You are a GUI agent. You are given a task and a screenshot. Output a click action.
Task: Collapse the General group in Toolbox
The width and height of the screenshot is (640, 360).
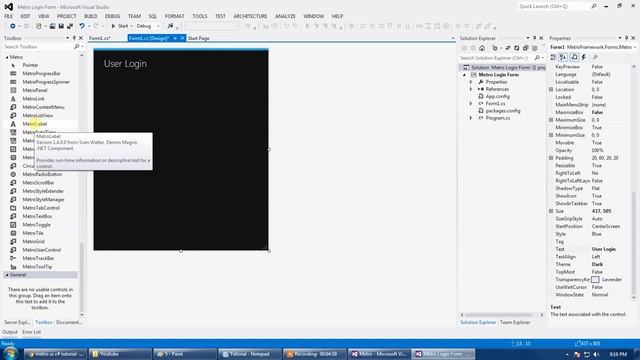(x=7, y=275)
